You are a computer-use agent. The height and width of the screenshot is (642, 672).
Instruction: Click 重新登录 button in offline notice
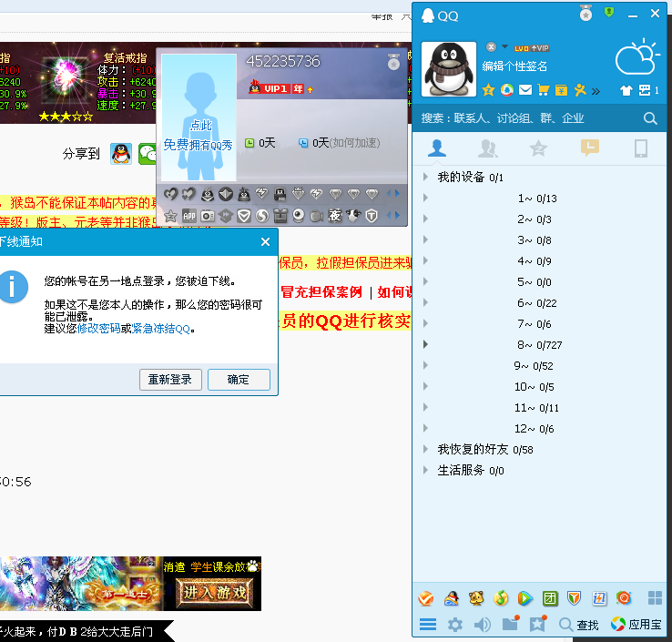click(170, 380)
